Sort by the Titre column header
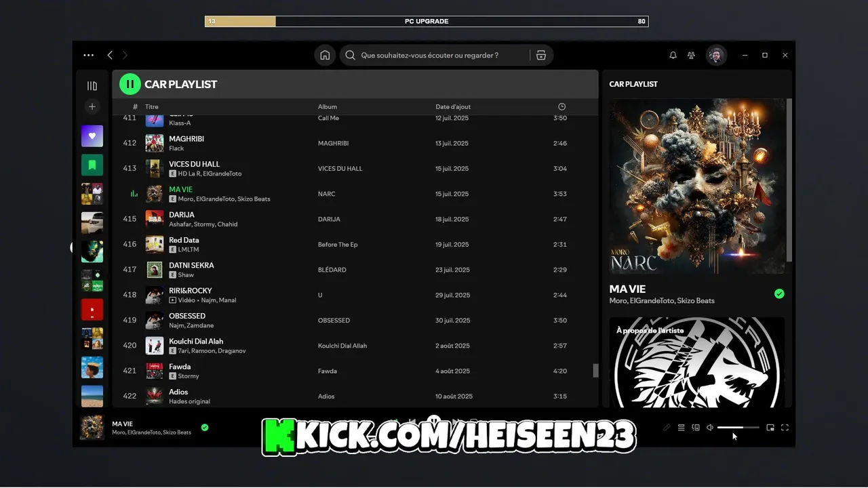 [x=152, y=106]
